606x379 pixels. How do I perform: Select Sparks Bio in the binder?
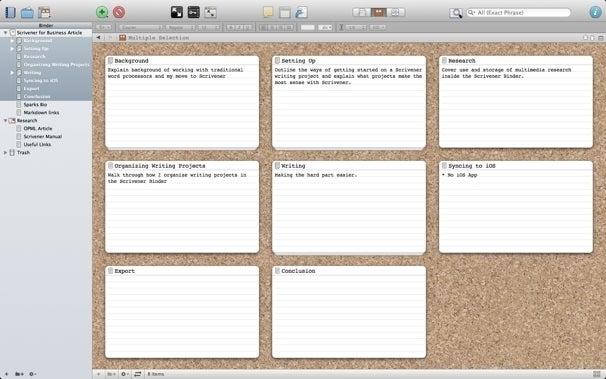35,105
